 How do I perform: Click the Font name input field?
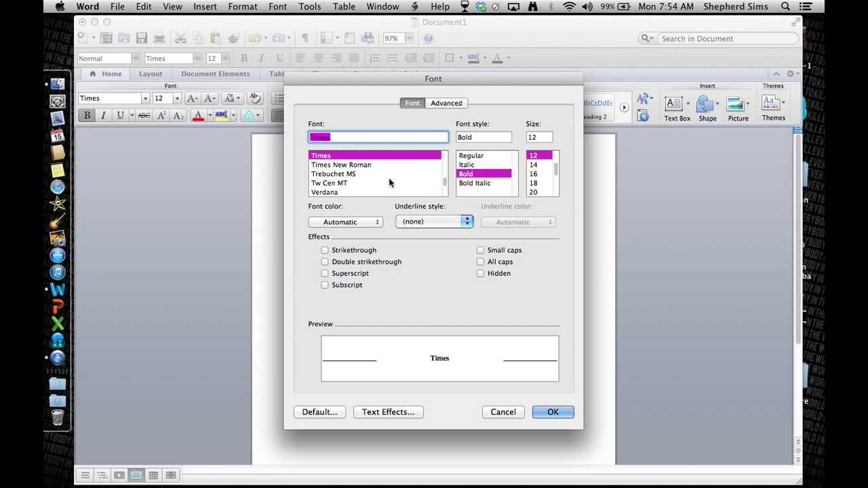(378, 138)
